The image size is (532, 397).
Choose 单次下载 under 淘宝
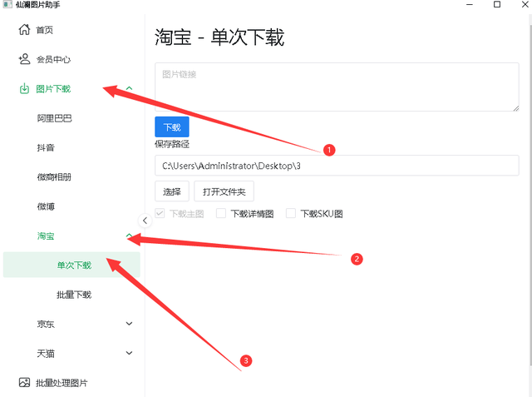click(x=71, y=265)
